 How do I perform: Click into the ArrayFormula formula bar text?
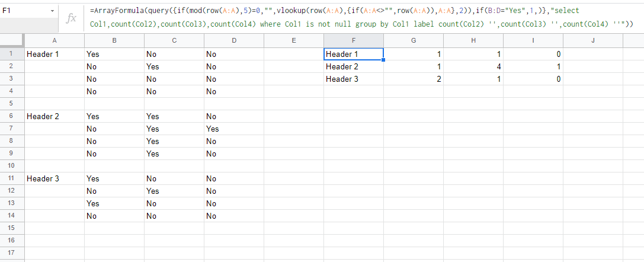361,17
